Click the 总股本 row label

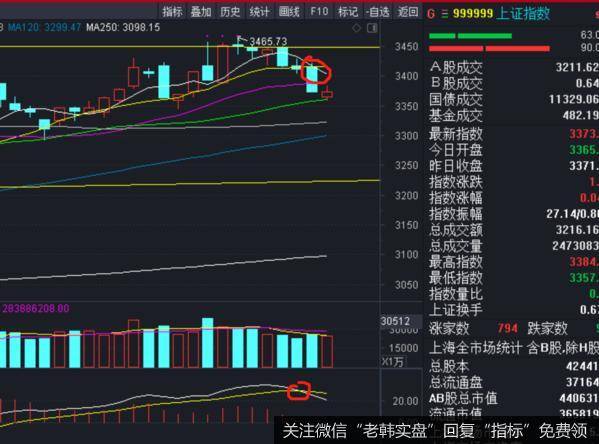[449, 366]
